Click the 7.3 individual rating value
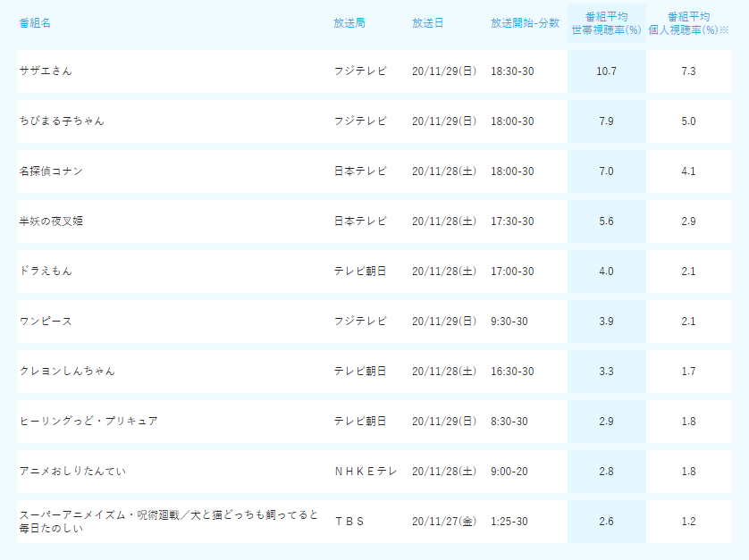Screen dimensions: 749x560 click(688, 71)
